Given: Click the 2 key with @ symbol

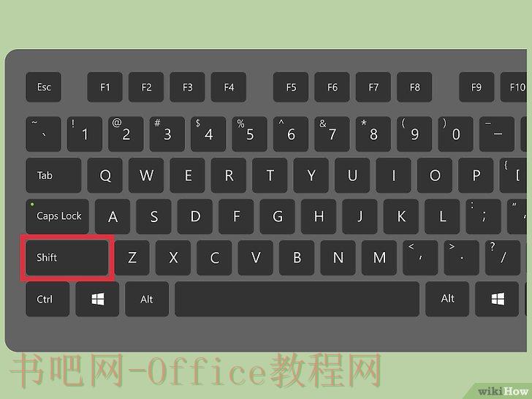Looking at the screenshot, I should coord(126,134).
